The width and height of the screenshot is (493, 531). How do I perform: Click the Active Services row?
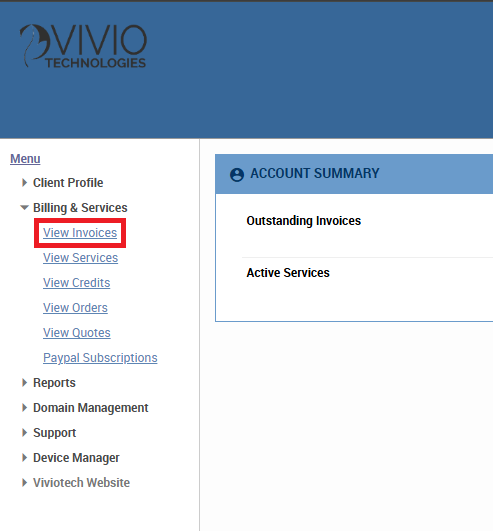pos(367,273)
